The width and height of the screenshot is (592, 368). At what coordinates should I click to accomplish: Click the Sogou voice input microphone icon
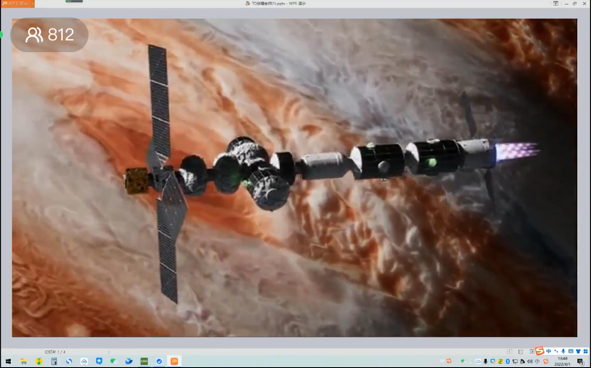[x=563, y=351]
